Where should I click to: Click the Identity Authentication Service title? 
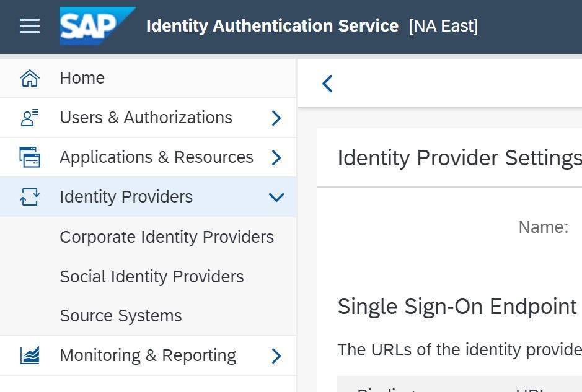[x=272, y=26]
